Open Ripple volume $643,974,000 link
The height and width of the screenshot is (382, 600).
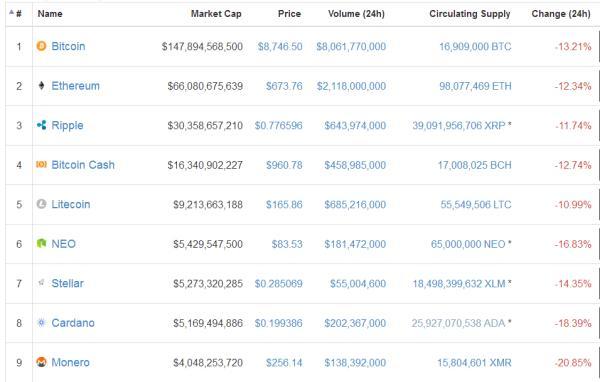pos(355,126)
